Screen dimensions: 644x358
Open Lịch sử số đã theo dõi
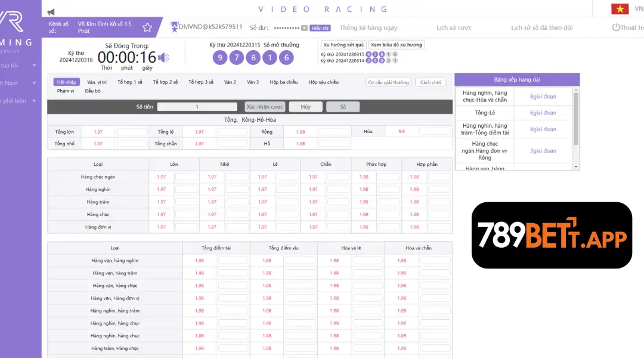(541, 27)
